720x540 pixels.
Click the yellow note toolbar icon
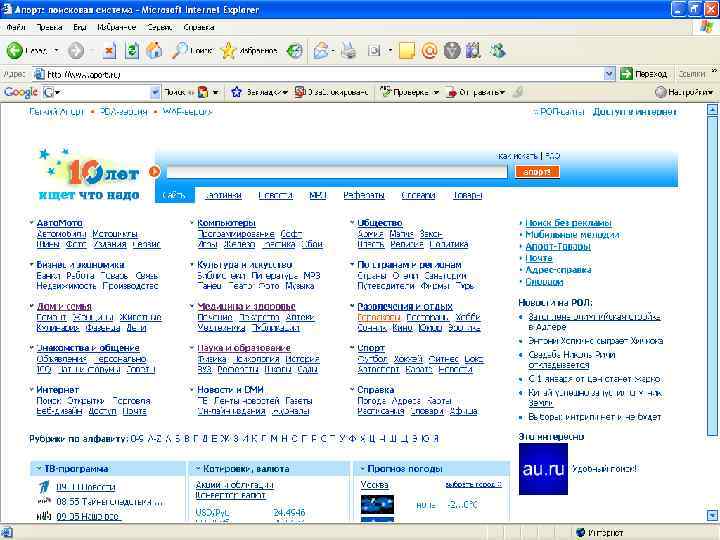tap(407, 51)
